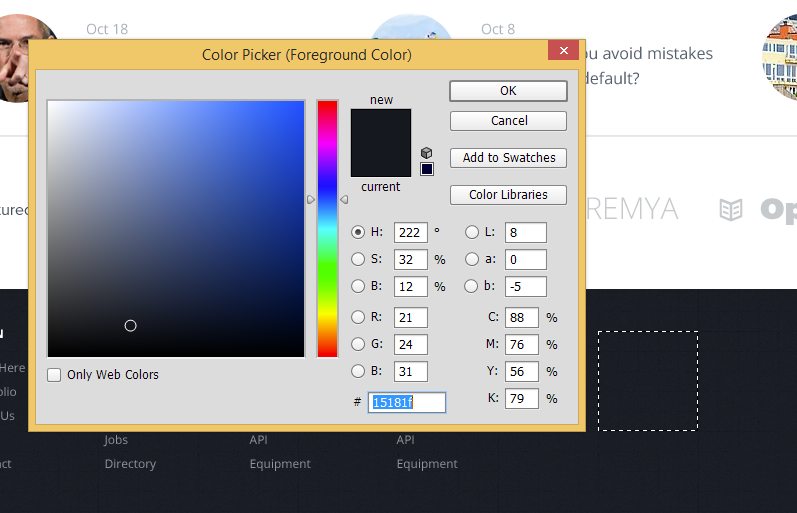Select the H (hue) radio button
797x513 pixels.
[x=358, y=232]
